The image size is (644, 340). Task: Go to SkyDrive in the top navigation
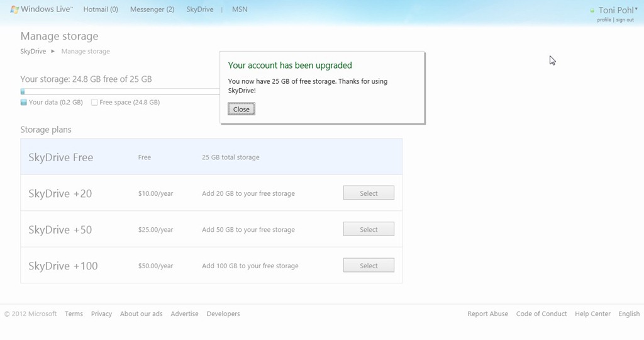point(199,9)
